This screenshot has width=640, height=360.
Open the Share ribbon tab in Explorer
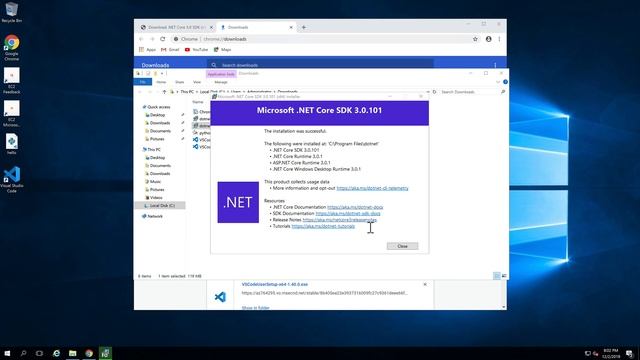(179, 82)
